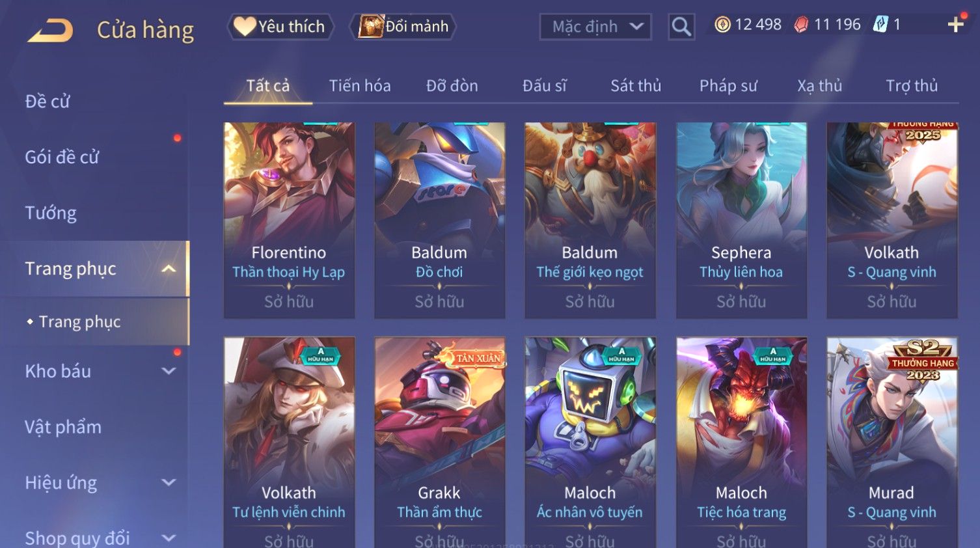This screenshot has width=980, height=548.
Task: Select Florentino Thần thoại Hy Lạp skin
Action: click(x=289, y=220)
